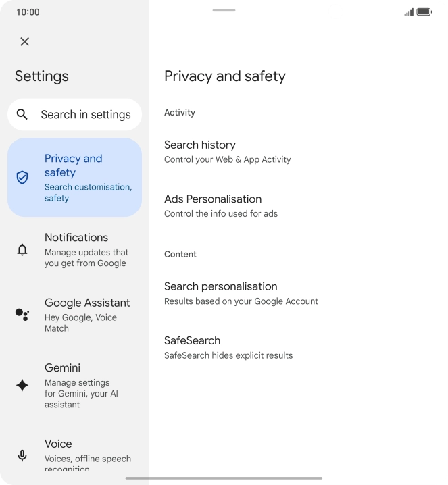
Task: Tap the Notifications bell icon
Action: click(x=22, y=250)
